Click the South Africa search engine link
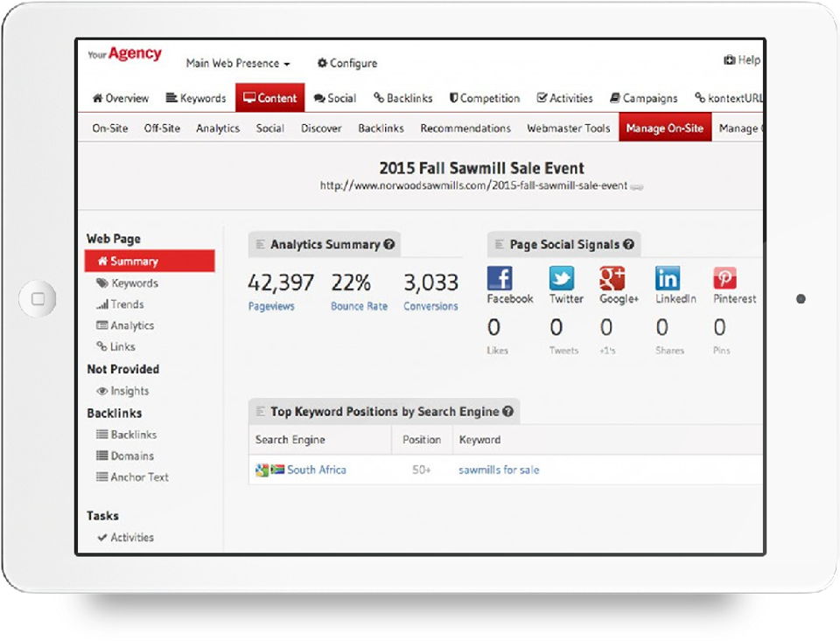This screenshot has height=641, width=840. 316,470
